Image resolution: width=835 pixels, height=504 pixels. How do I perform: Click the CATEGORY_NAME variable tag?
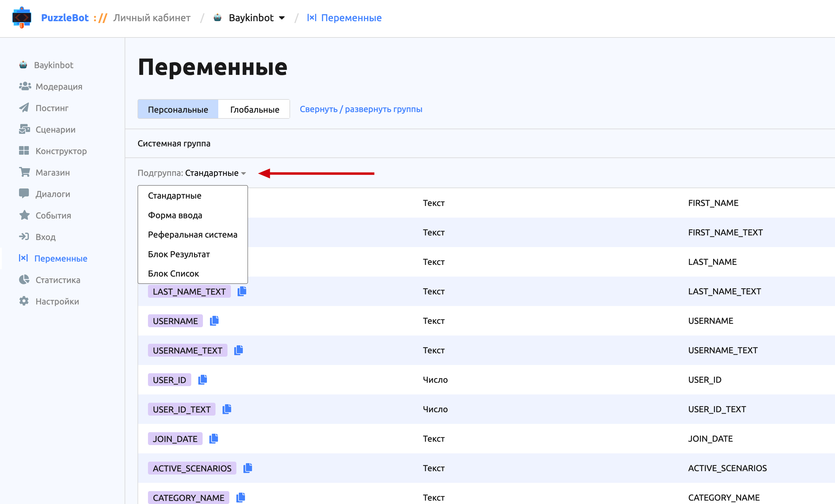pyautogui.click(x=188, y=498)
